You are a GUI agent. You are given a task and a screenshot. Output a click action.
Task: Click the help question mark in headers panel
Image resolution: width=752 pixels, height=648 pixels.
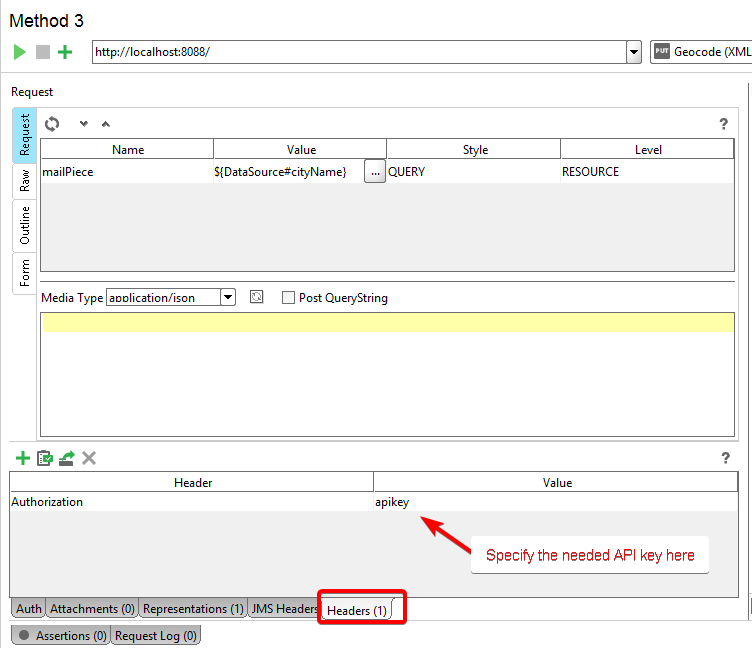point(725,458)
